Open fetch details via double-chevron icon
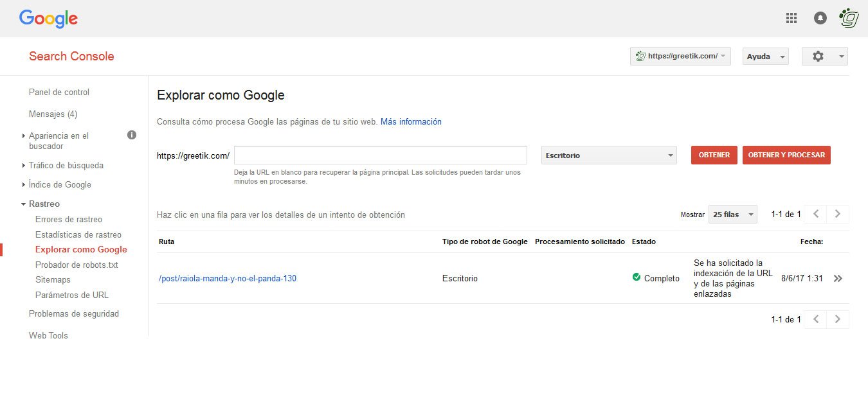This screenshot has height=404, width=868. [837, 279]
